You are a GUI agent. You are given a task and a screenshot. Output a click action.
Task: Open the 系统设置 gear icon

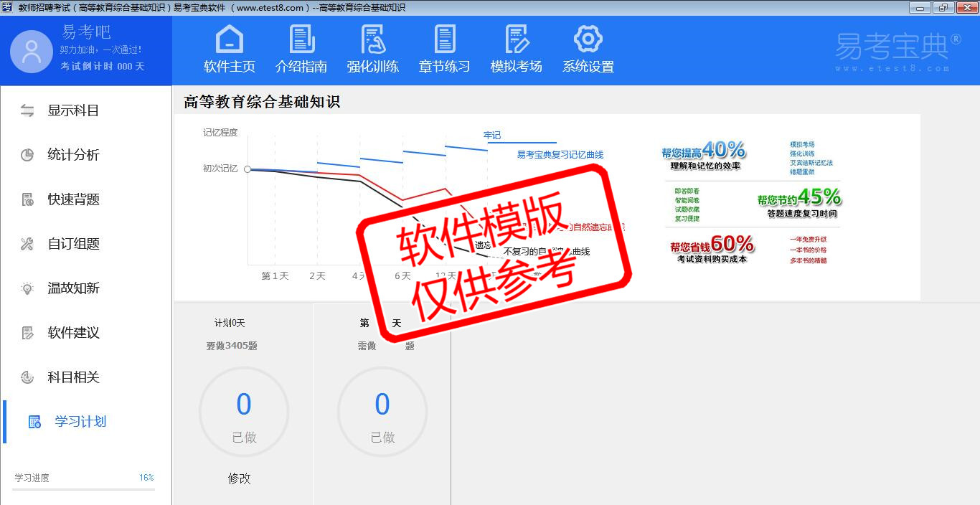(x=588, y=39)
